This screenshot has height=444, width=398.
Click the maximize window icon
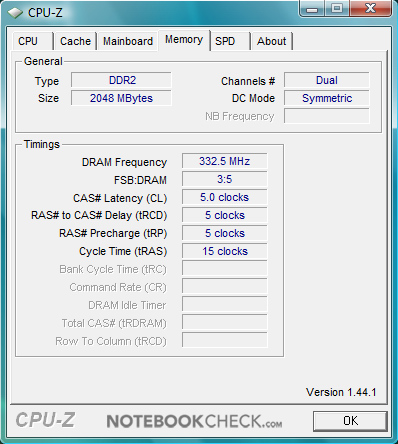[337, 8]
